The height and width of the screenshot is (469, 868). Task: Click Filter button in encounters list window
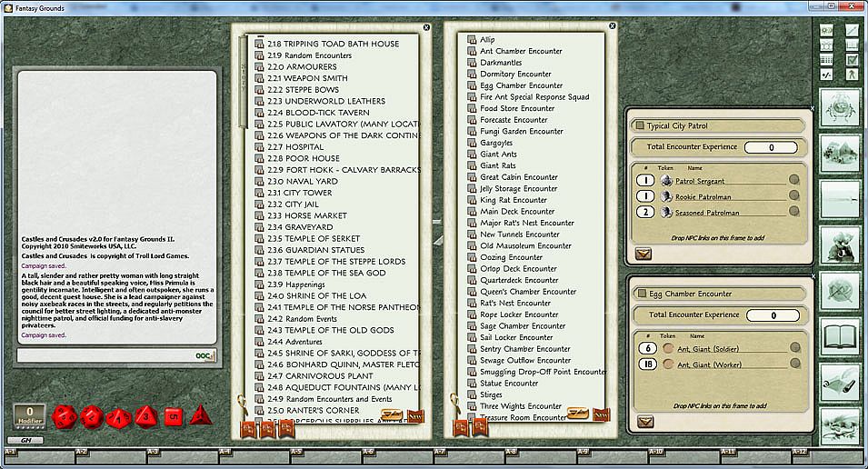click(x=578, y=414)
